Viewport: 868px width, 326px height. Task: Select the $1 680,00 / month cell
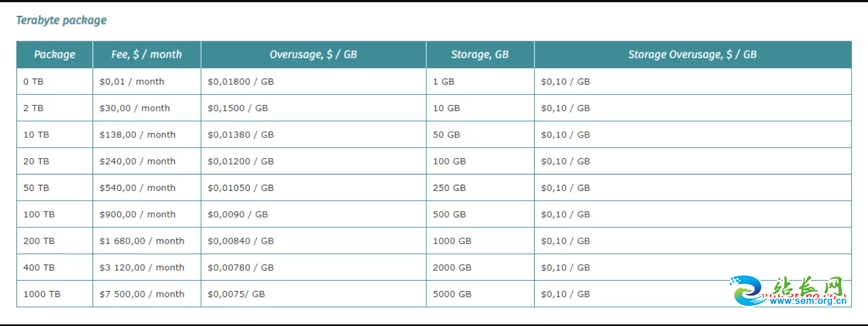coord(146,241)
